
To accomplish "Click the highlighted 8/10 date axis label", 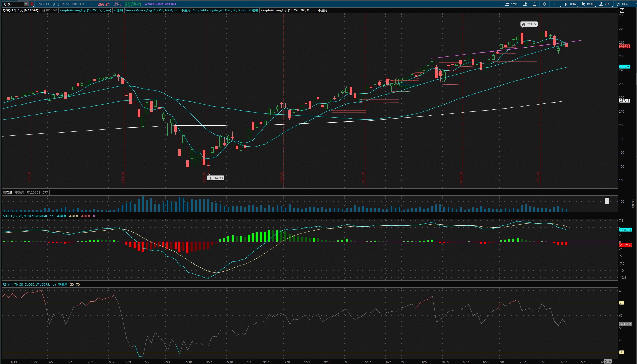I will pos(608,361).
